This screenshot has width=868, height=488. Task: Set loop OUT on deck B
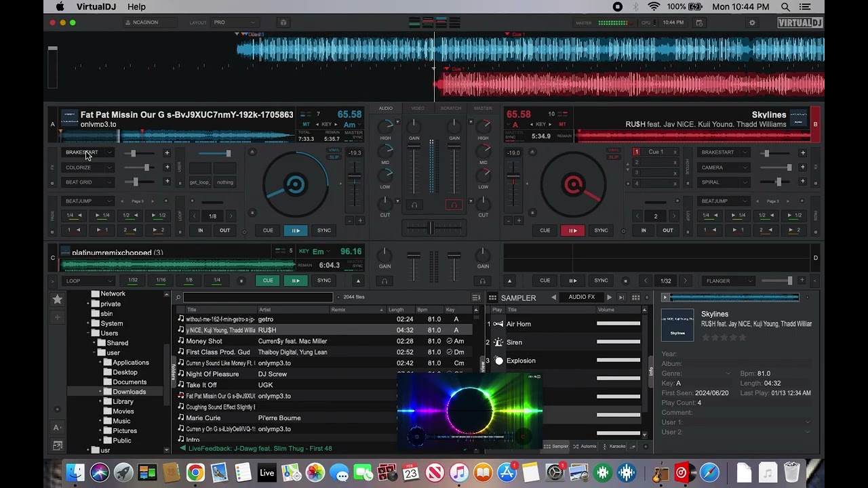(x=668, y=230)
